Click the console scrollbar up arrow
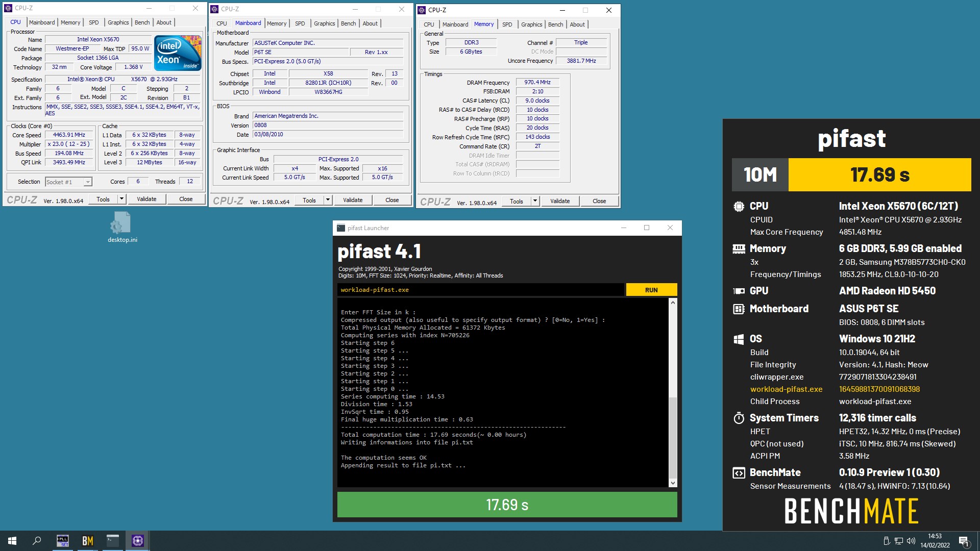This screenshot has width=980, height=551. [673, 303]
